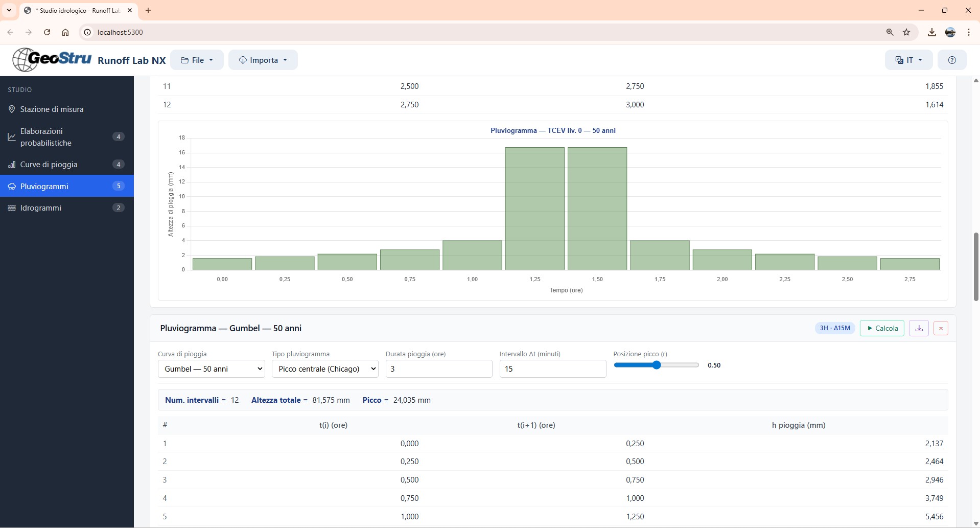The image size is (980, 528).
Task: Bookmark this page with star icon
Action: click(906, 32)
